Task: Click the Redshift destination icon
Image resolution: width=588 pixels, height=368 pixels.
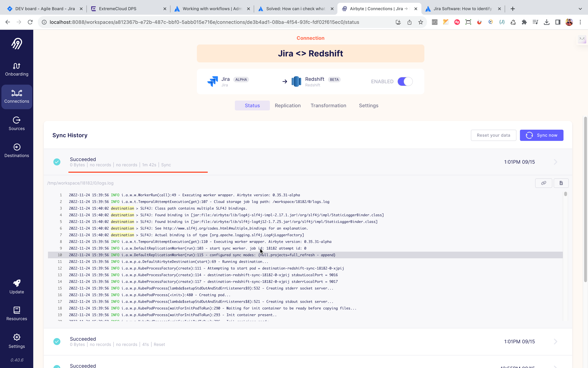Action: [296, 81]
